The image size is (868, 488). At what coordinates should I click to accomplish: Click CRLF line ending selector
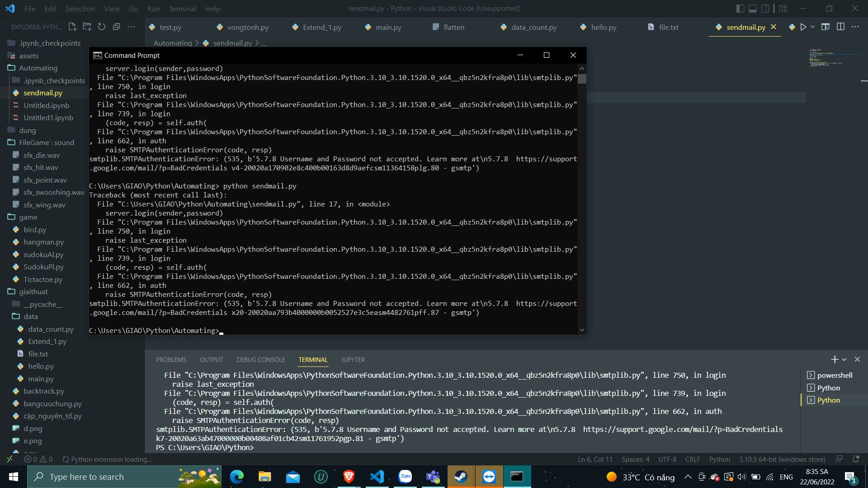click(x=693, y=460)
